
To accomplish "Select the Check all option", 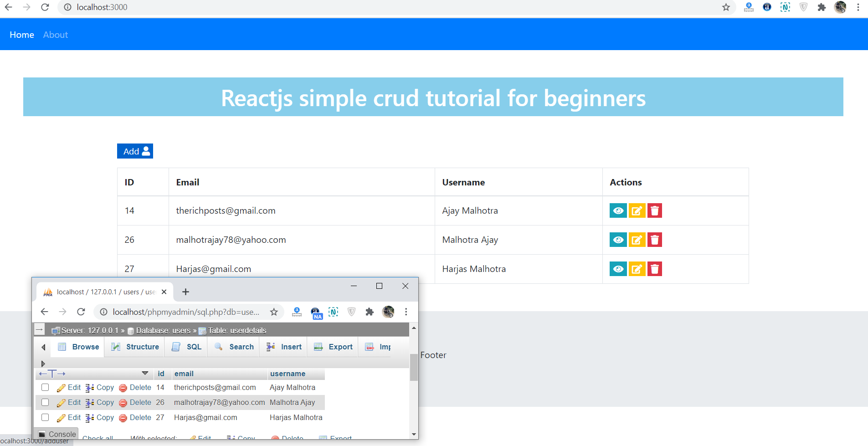I will 98,437.
